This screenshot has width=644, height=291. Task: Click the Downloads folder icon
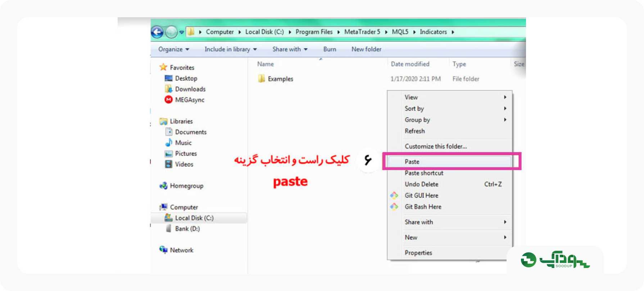point(168,89)
